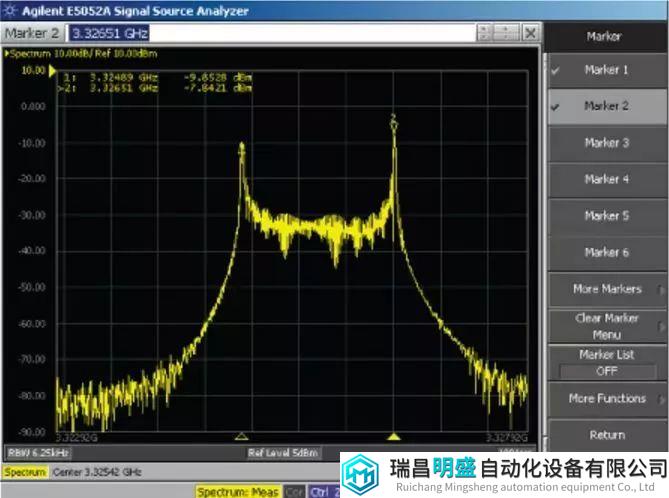Expand the More Functions submenu
This screenshot has width=669, height=498.
pyautogui.click(x=607, y=399)
